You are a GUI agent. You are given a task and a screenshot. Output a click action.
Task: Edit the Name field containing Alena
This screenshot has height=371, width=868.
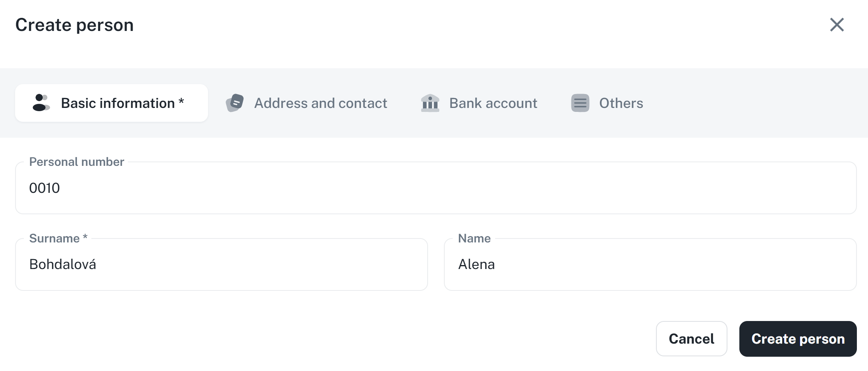[x=650, y=265]
